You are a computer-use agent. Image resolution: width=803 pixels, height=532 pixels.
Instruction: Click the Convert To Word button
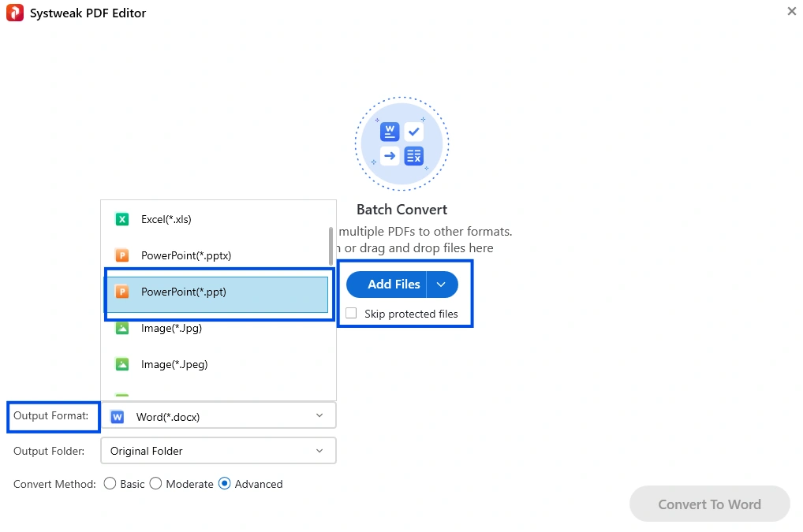pos(709,504)
